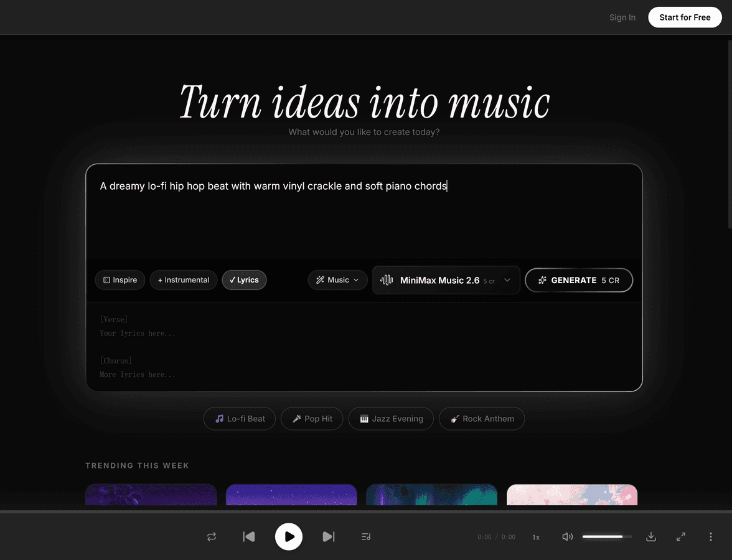Focus the music prompt text area
This screenshot has height=560, width=732.
tap(364, 211)
